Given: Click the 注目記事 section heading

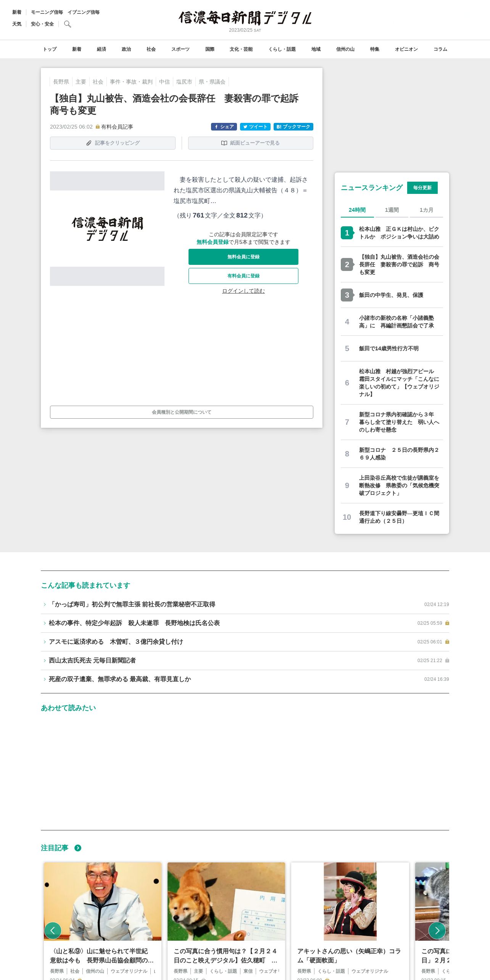Looking at the screenshot, I should (x=55, y=848).
